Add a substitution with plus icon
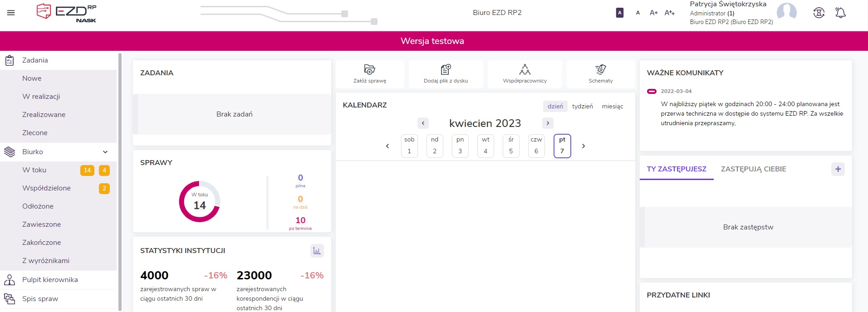This screenshot has width=868, height=312. pyautogui.click(x=838, y=169)
